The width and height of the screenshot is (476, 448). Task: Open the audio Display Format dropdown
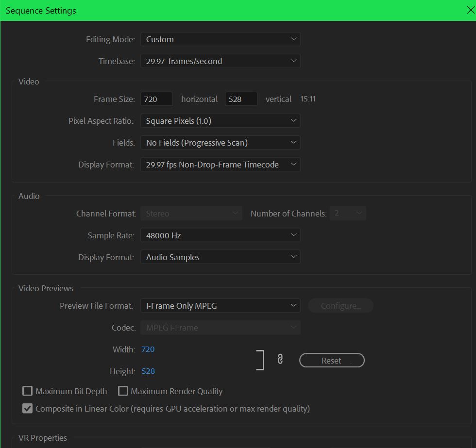point(220,257)
